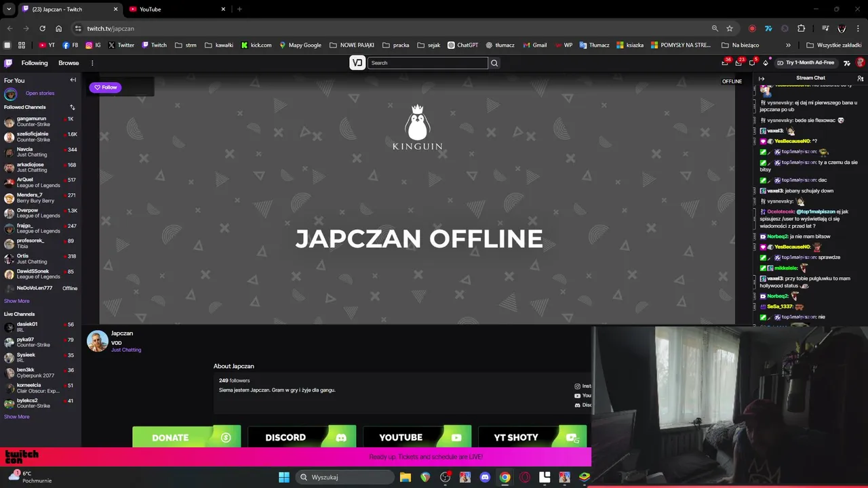
Task: Sort the Followed Channels list
Action: pos(73,107)
